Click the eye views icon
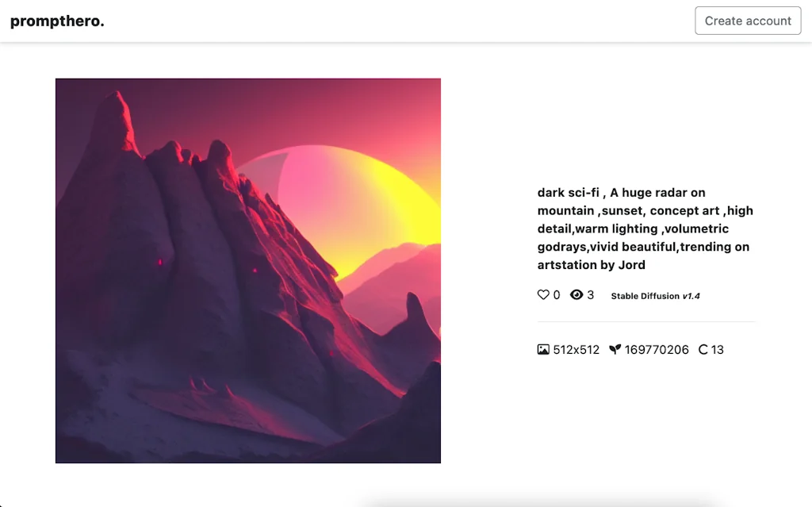Screen dimensions: 812x507 576,295
